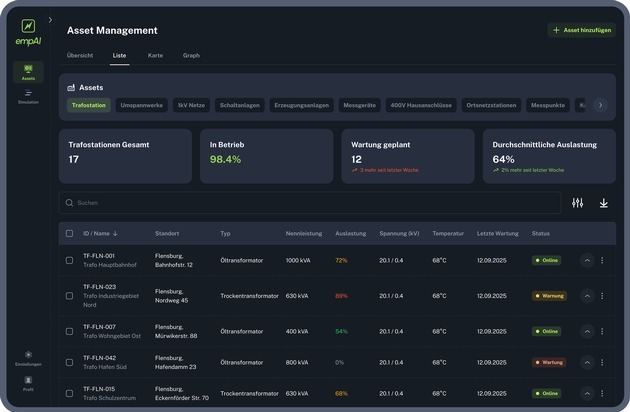Click the download export icon
The image size is (630, 412).
click(603, 203)
